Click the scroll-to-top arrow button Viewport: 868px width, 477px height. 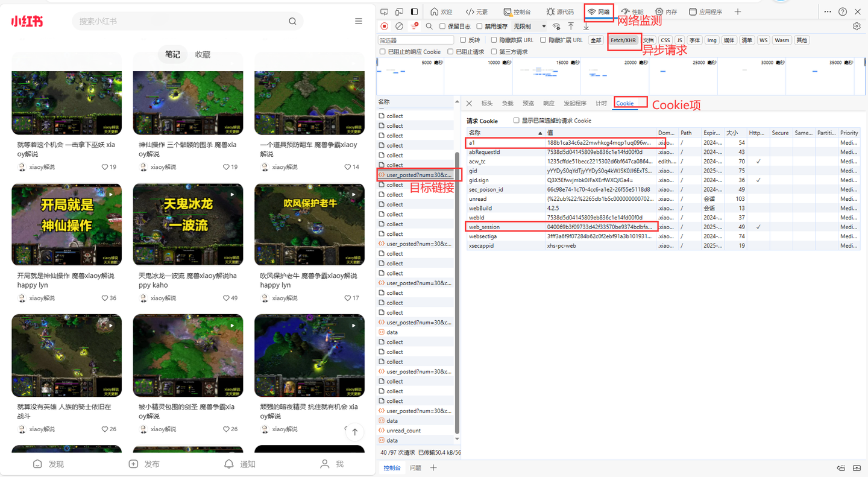point(355,432)
